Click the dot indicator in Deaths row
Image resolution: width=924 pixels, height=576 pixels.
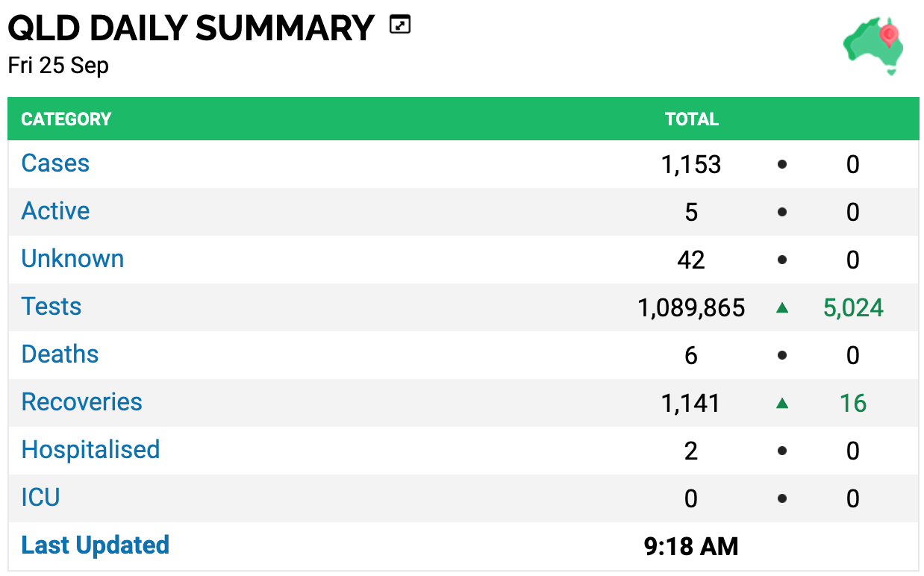point(782,355)
